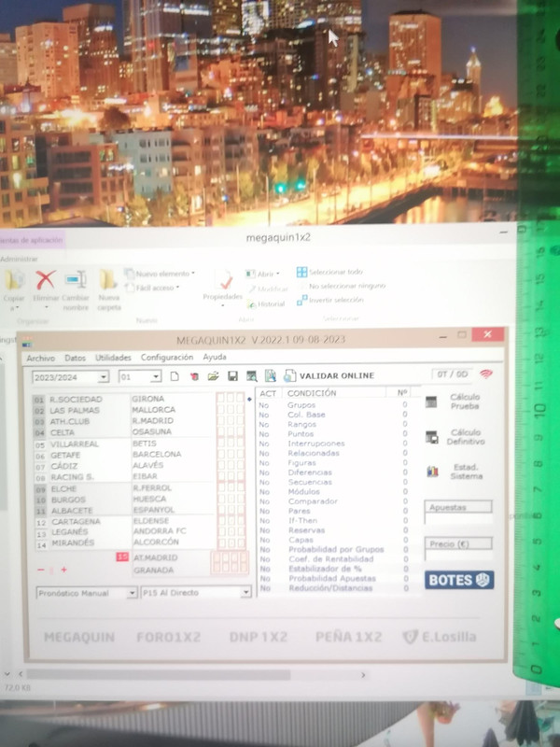The width and height of the screenshot is (560, 747).
Task: Click the red delete icon in Megaquin toolbar
Action: 194,376
